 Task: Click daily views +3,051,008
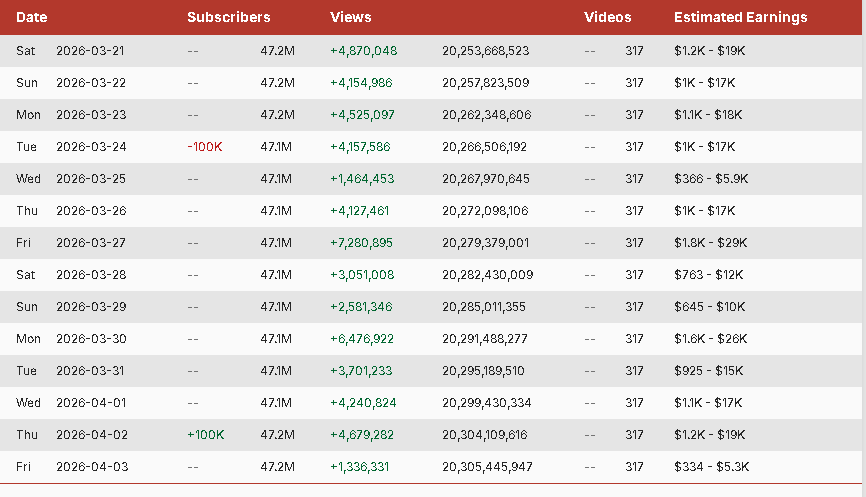(362, 275)
